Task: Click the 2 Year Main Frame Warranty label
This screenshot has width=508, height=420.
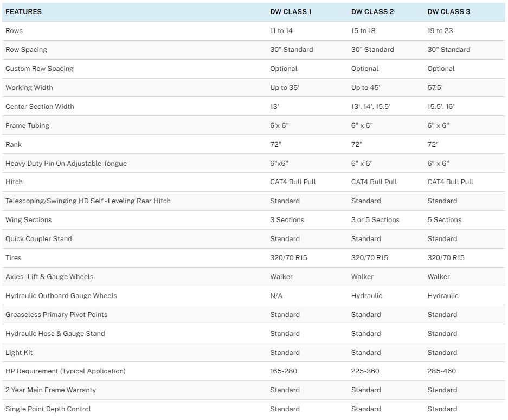Action: point(50,390)
